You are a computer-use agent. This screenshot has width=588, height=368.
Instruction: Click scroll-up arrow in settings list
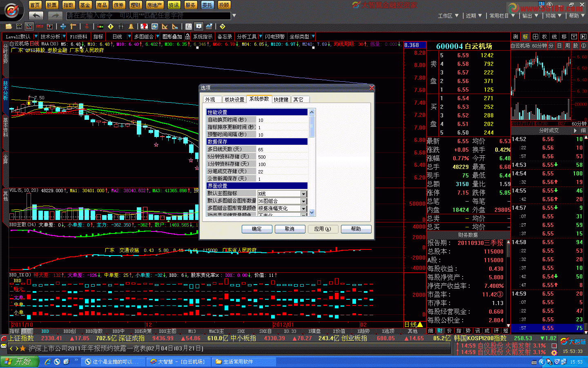[312, 112]
